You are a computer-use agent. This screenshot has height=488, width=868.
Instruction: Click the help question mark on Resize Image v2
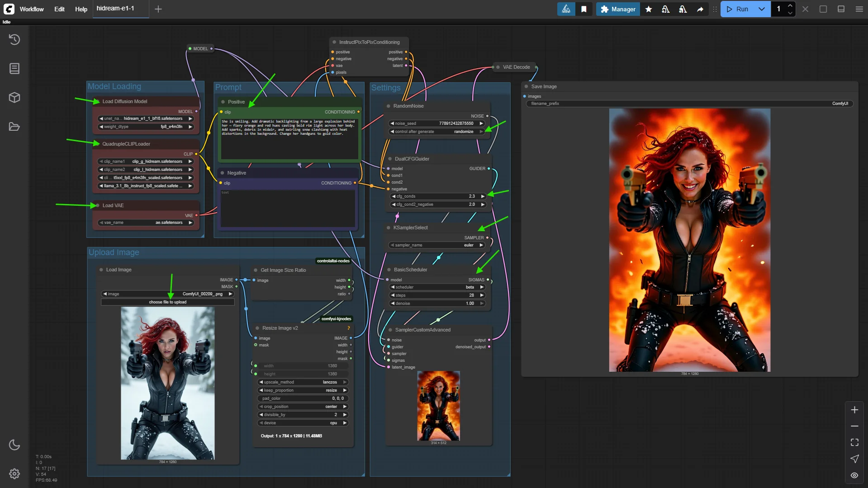348,328
